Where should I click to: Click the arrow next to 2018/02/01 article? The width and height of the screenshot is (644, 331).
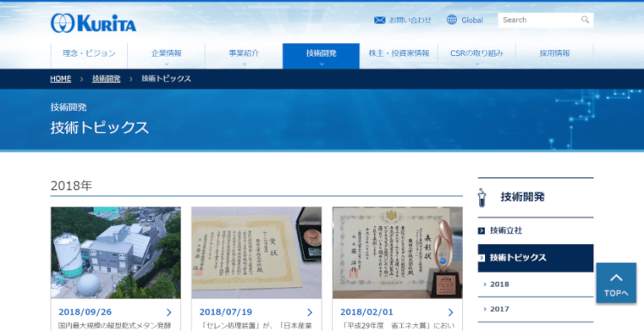point(451,312)
